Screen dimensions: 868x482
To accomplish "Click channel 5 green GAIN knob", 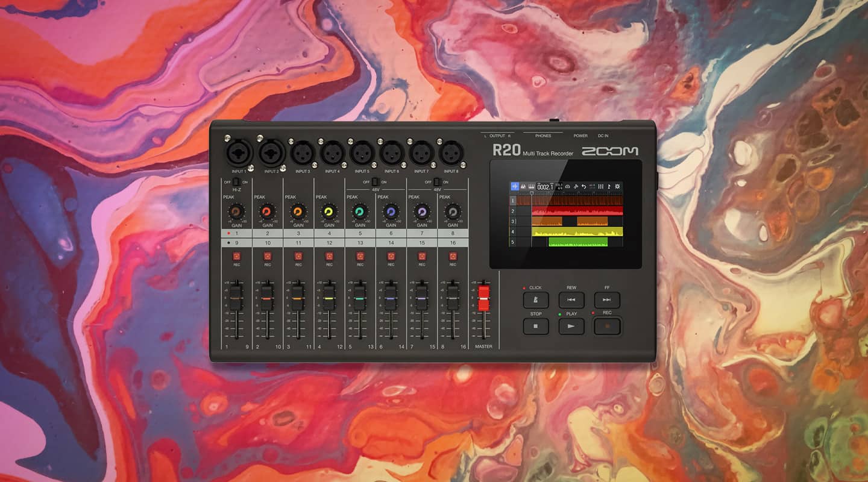I will (360, 211).
